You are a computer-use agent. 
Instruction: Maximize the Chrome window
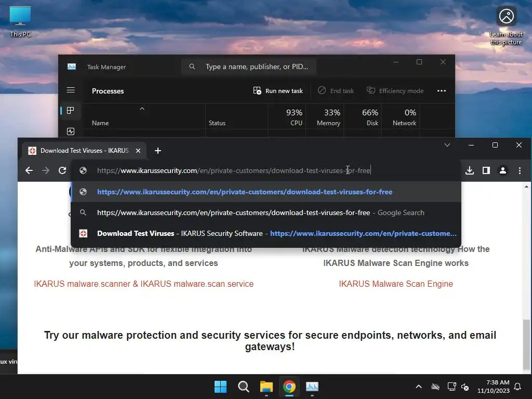pyautogui.click(x=495, y=145)
